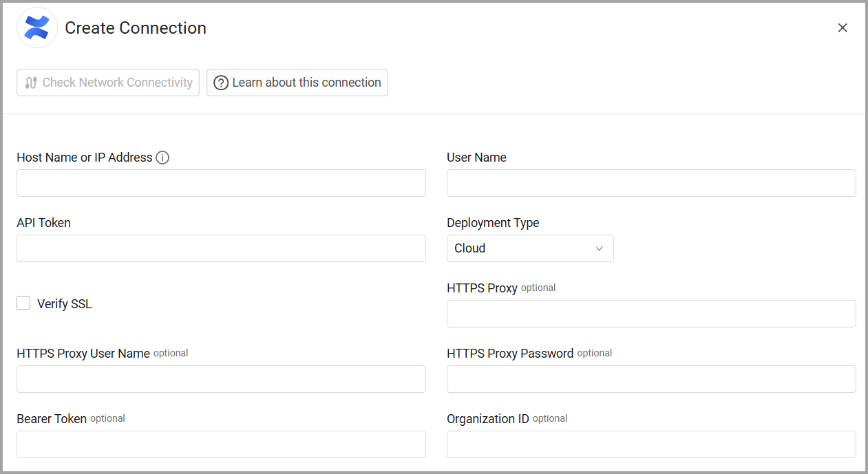This screenshot has width=868, height=474.
Task: Click the API Token label
Action: click(43, 223)
